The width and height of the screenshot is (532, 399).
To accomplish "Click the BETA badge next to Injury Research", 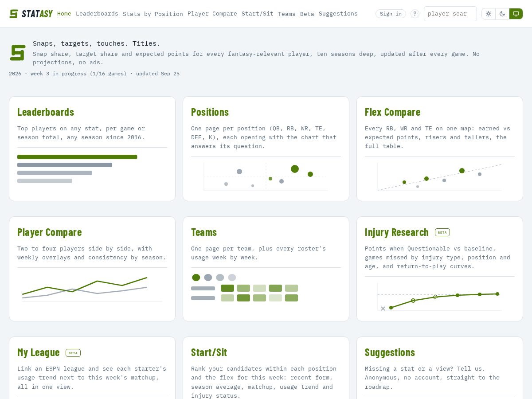I will pos(442,232).
